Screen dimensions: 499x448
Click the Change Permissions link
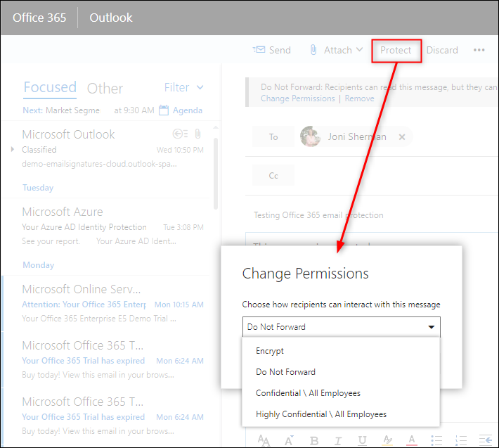tap(297, 98)
